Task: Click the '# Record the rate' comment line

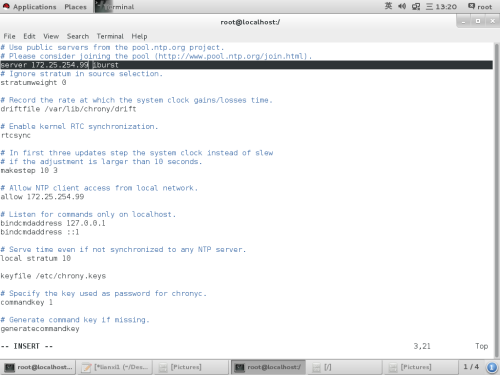Action: [x=136, y=100]
